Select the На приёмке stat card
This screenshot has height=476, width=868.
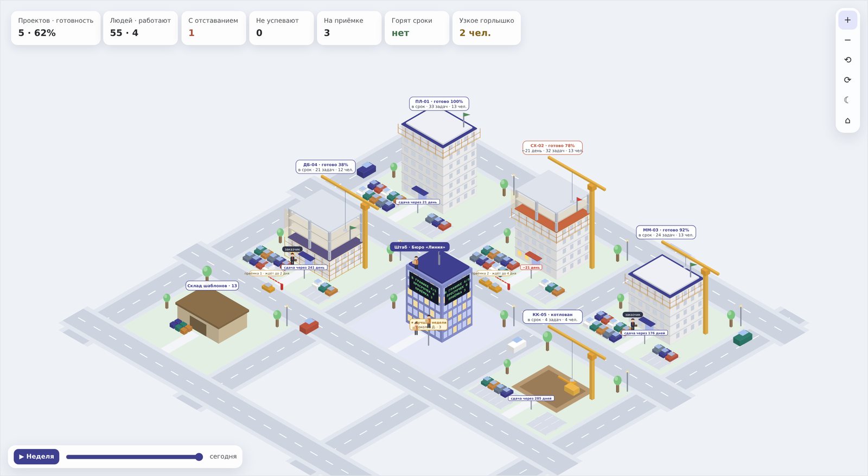[x=349, y=28]
